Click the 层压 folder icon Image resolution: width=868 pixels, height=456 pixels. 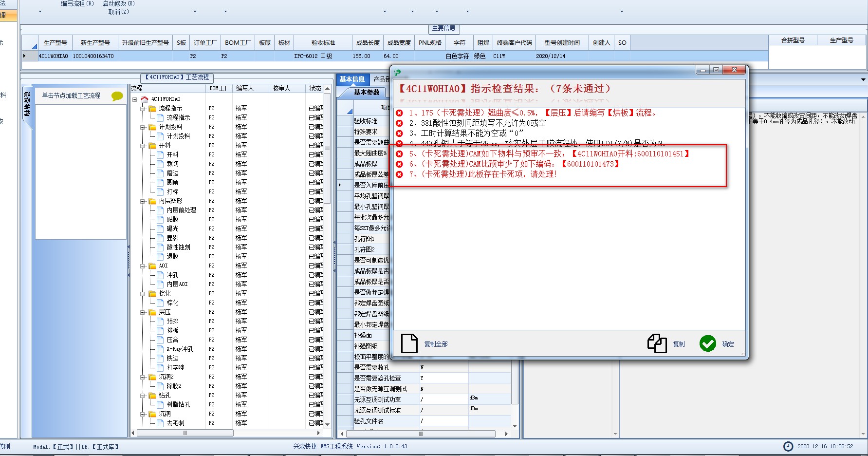point(152,312)
